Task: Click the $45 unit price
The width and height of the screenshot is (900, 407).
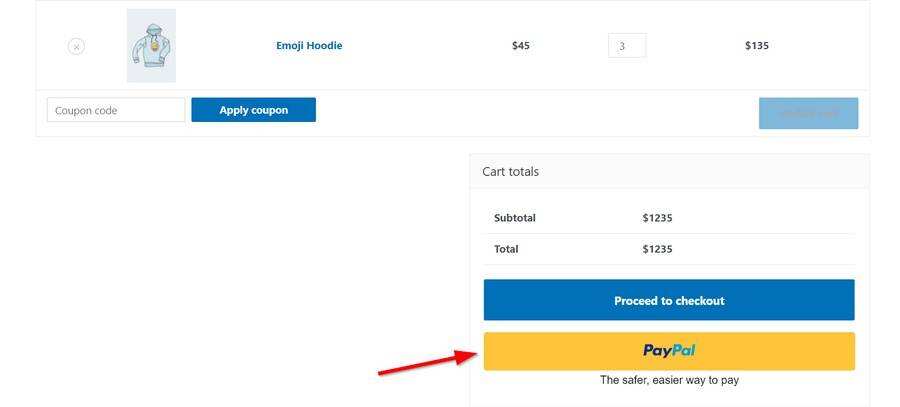Action: 520,45
